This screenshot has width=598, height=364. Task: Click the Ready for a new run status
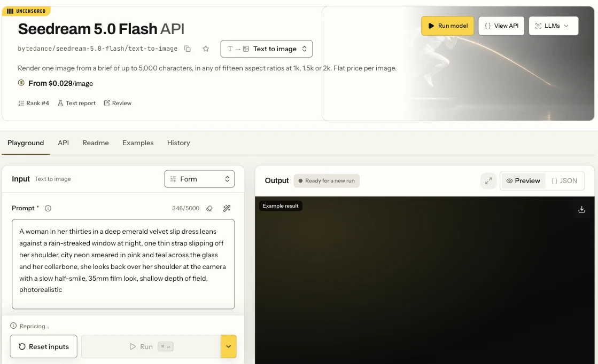coord(327,181)
